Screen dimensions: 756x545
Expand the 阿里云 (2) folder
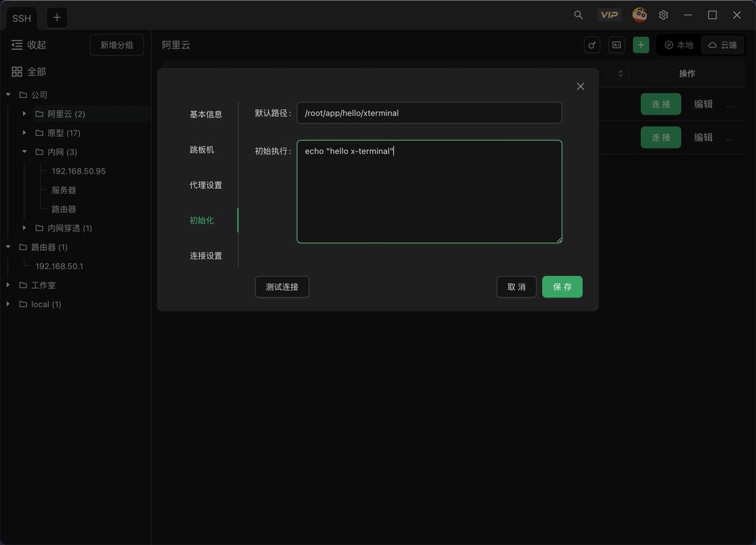coord(24,113)
